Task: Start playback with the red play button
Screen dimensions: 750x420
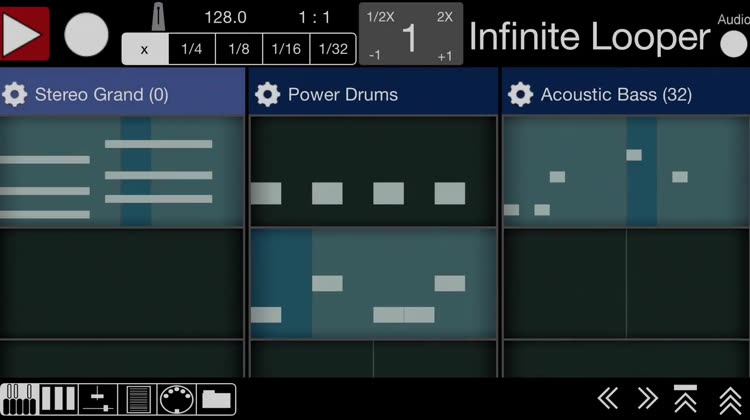Action: (24, 34)
